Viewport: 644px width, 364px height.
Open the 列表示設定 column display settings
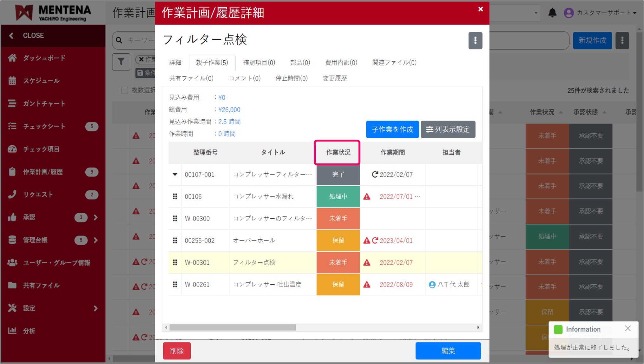(x=448, y=129)
